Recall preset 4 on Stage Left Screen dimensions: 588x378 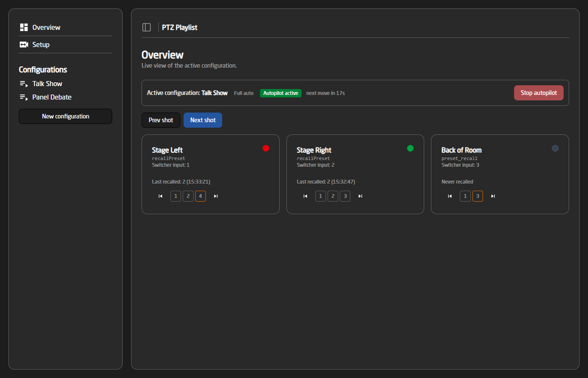[x=200, y=196]
